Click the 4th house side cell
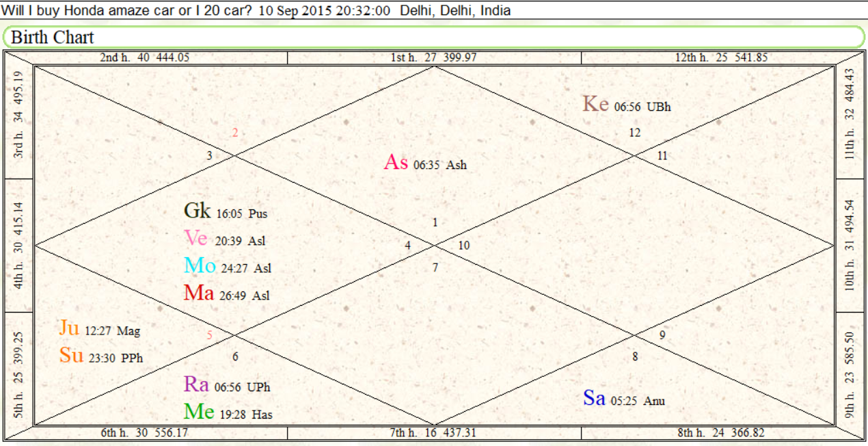 [x=18, y=246]
